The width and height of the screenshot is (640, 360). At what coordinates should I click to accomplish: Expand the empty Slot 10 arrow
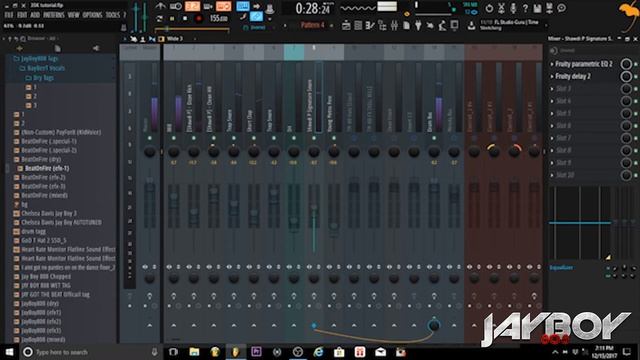click(552, 175)
